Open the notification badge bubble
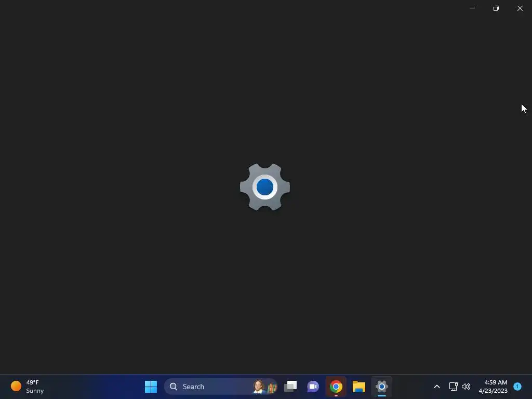The height and width of the screenshot is (399, 532). point(517,387)
